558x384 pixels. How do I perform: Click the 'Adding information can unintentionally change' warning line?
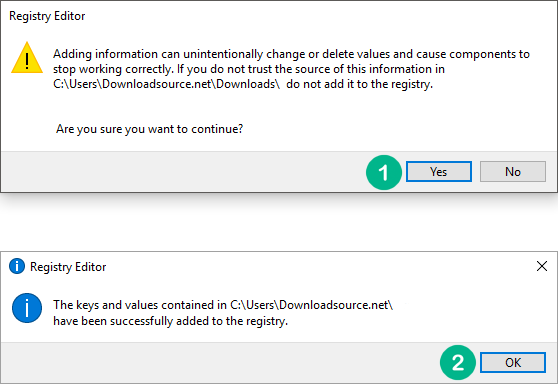[291, 54]
